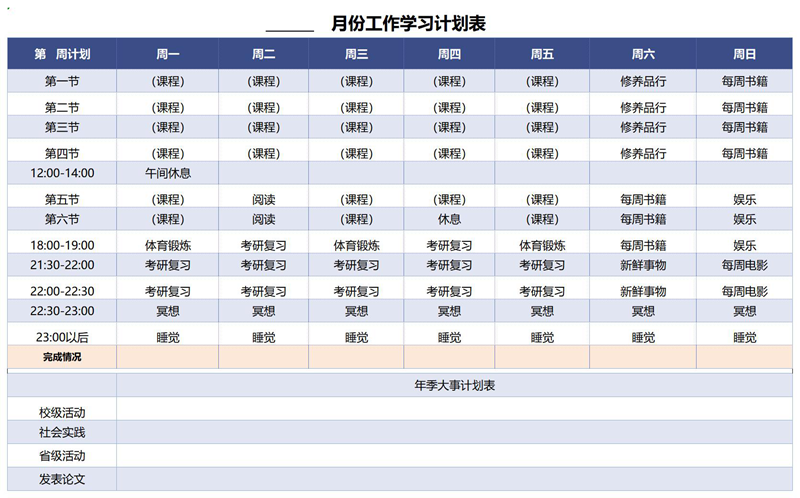800x498 pixels.
Task: Click the 第一节 row label
Action: [62, 82]
